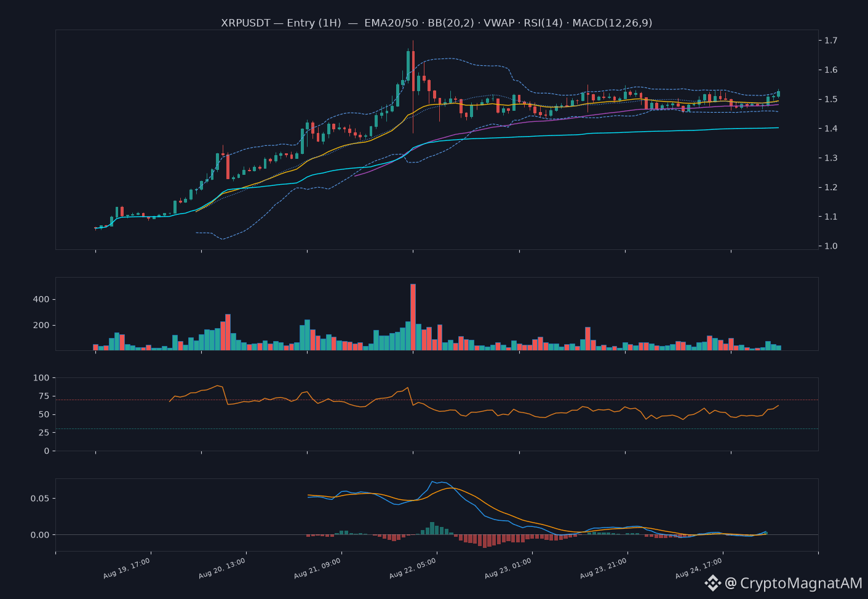Click the 0.05 MACD axis label

pyautogui.click(x=40, y=499)
